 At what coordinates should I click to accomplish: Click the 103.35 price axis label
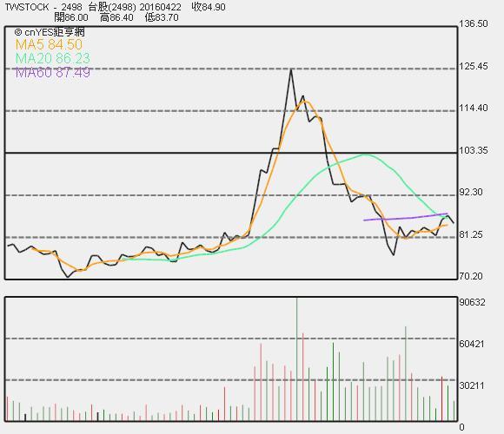click(x=473, y=150)
